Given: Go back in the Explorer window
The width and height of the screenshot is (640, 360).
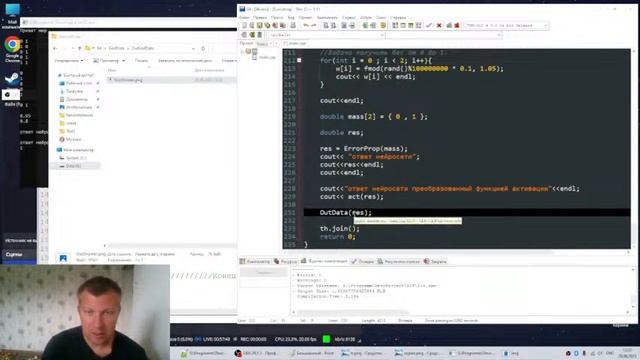Looking at the screenshot, I should pyautogui.click(x=56, y=48).
